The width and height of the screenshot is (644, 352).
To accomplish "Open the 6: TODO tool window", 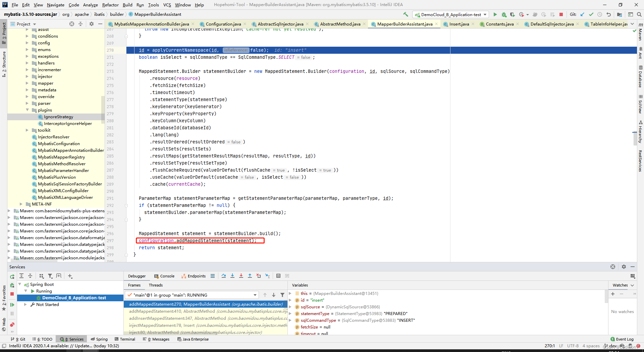I will (x=42, y=339).
